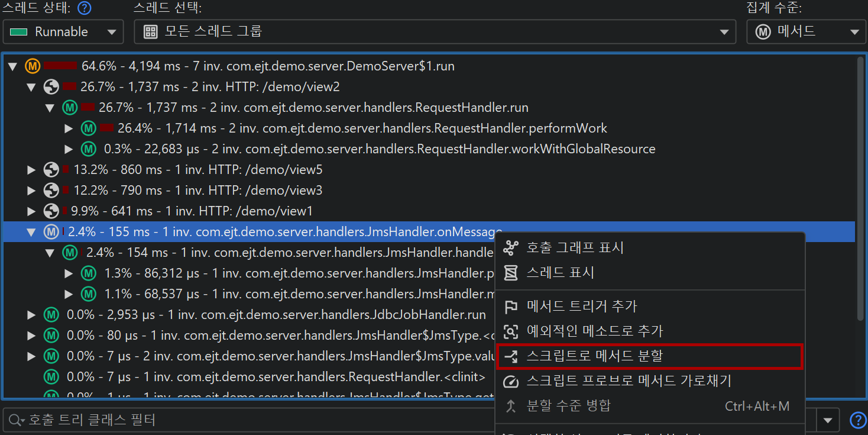Click the method icon of DemoServer$1.run
This screenshot has width=868, height=435.
pos(33,66)
